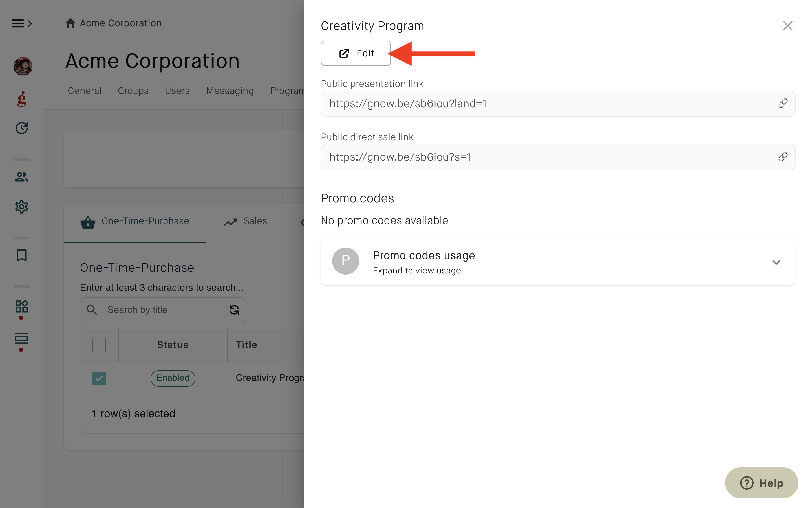Click the public presentation link field
Viewport: 812px width, 508px height.
pyautogui.click(x=558, y=104)
